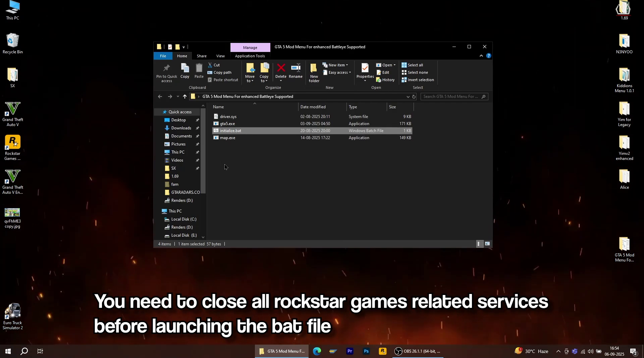Click the Copy icon in Clipboard group
This screenshot has height=358, width=644.
[x=185, y=71]
